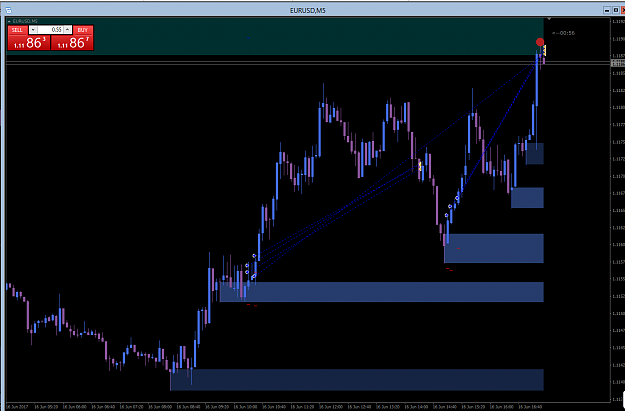Click the current price label on the price scale

pyautogui.click(x=618, y=63)
